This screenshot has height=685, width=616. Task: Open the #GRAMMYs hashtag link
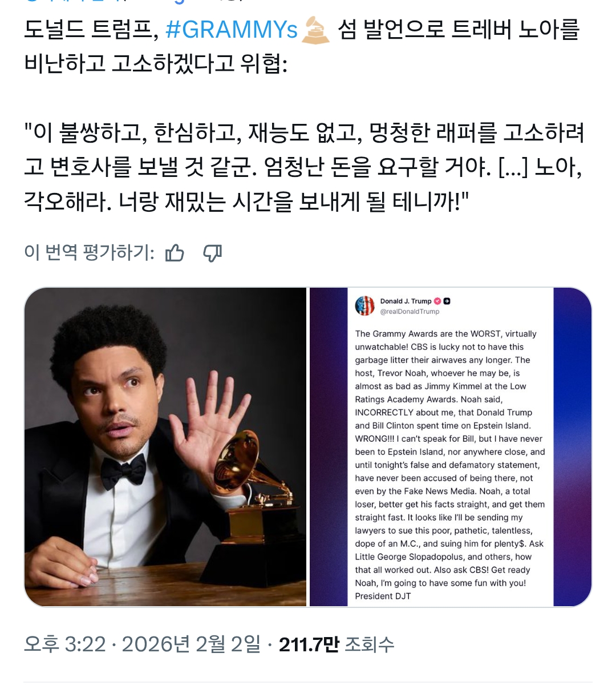click(x=232, y=30)
